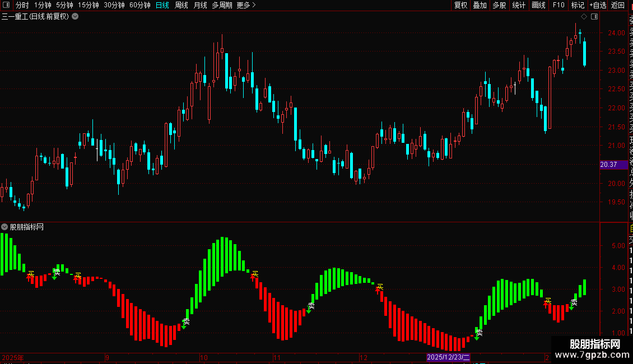Click month 12 on the time axis
633x364 pixels.
point(364,357)
